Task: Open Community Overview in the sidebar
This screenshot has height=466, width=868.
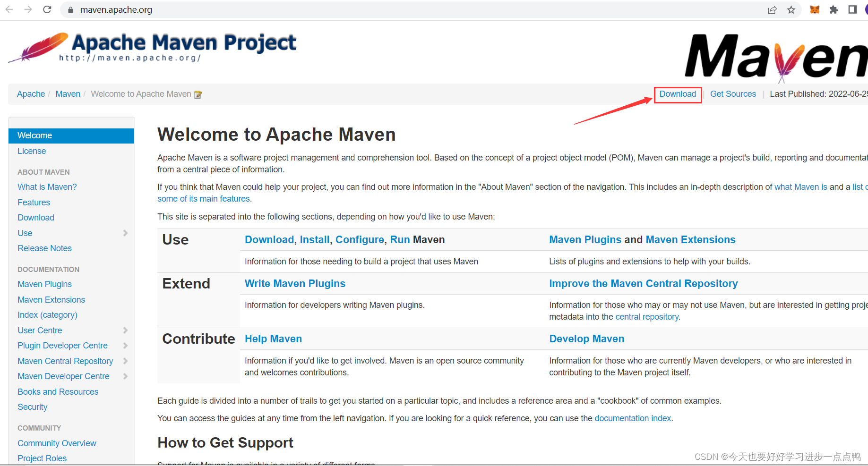Action: pyautogui.click(x=57, y=443)
